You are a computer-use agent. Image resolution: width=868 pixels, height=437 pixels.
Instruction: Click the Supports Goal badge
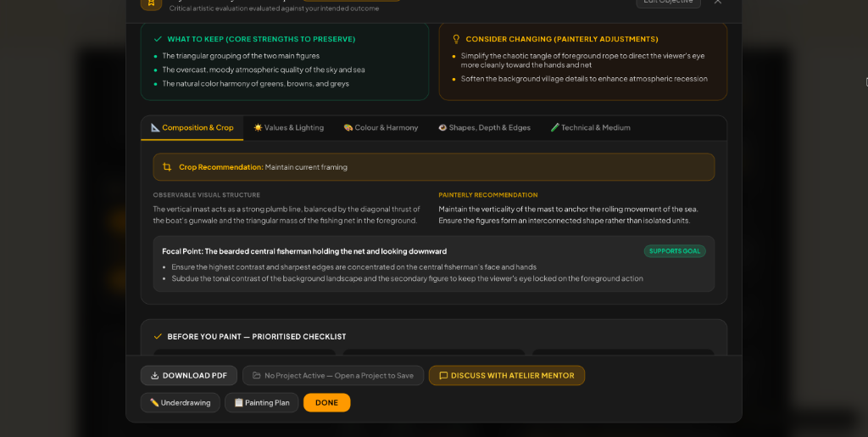675,251
